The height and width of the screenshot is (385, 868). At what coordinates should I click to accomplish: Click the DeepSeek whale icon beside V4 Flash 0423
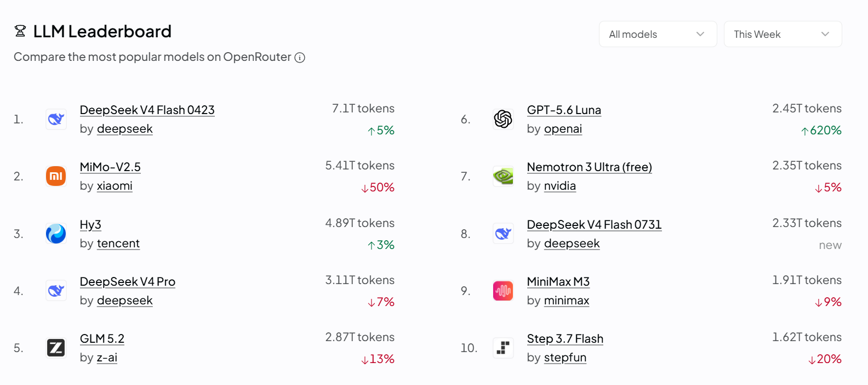click(56, 119)
